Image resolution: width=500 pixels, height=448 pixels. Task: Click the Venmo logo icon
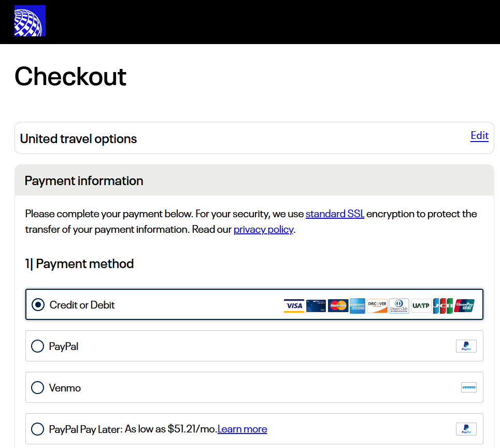click(x=469, y=387)
